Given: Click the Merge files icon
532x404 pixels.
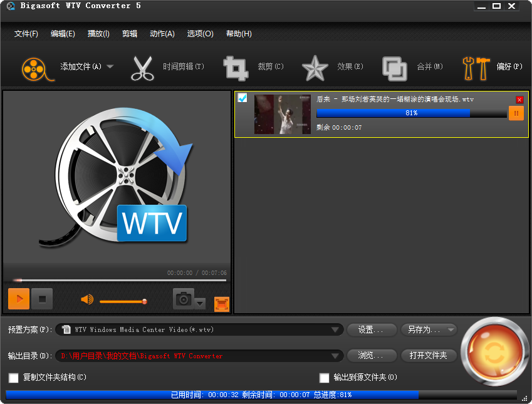Looking at the screenshot, I should (395, 68).
